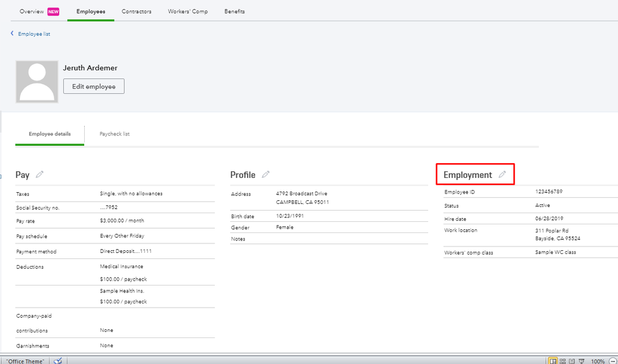Click the Active status value

click(543, 205)
